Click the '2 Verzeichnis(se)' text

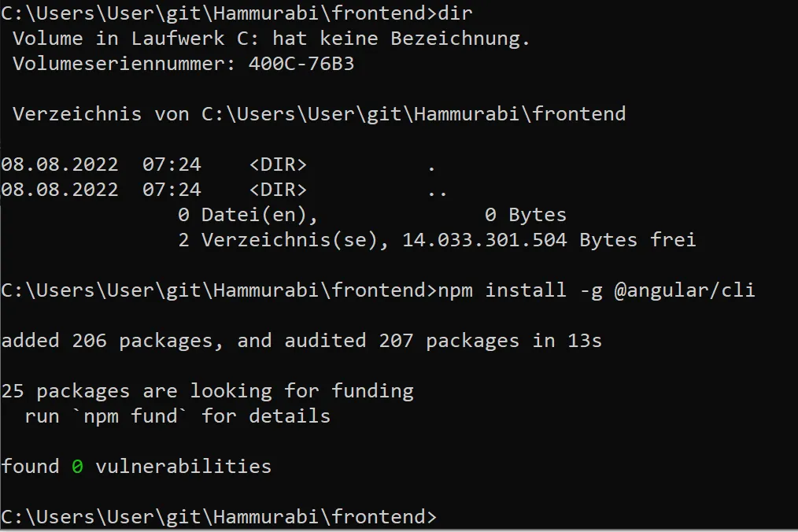[283, 240]
